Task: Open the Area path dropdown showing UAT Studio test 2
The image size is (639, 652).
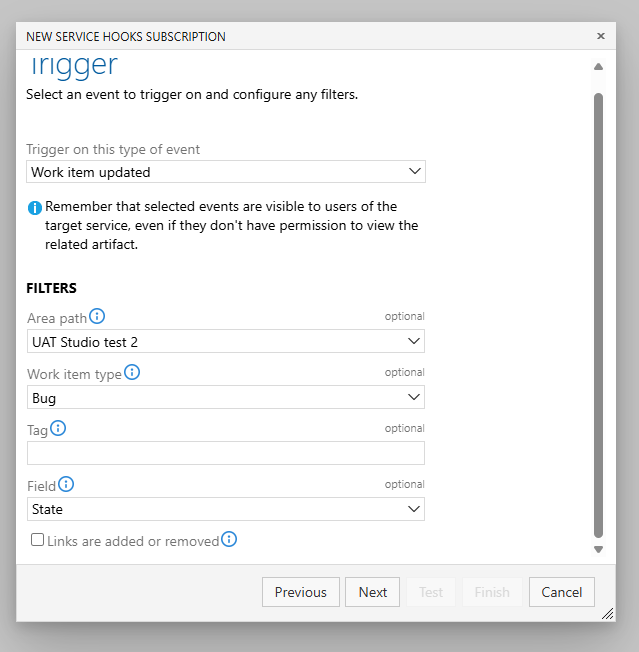Action: point(226,341)
